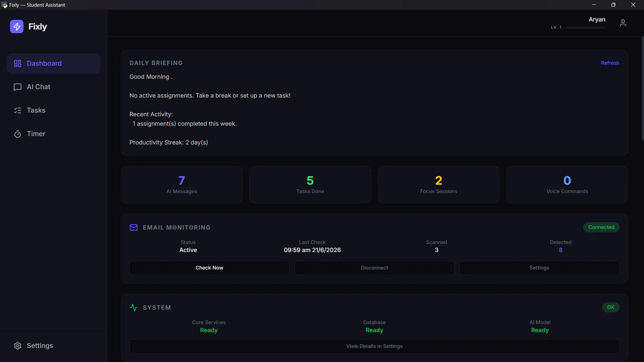
Task: Open the user profile icon
Action: tap(623, 23)
